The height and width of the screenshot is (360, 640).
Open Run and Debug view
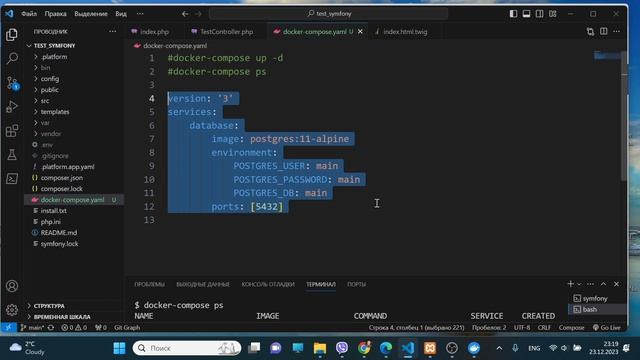[12, 107]
